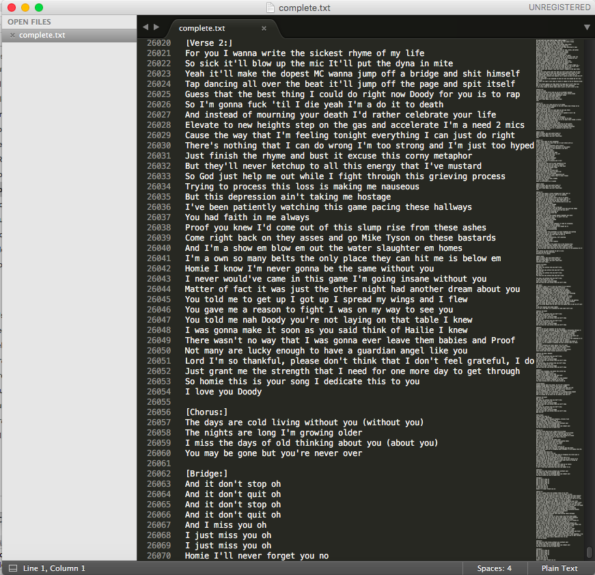Click line number 26046 in the gutter
Viewport: 595px width, 575px height.
[159, 310]
